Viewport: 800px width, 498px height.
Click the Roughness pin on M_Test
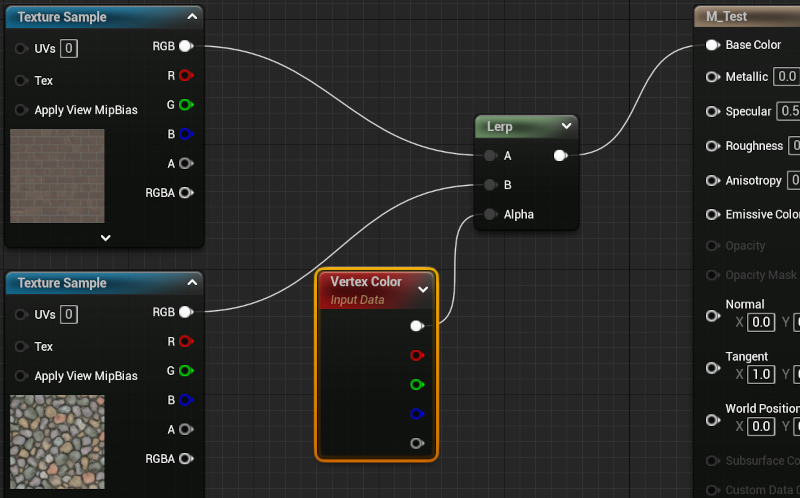[x=712, y=146]
